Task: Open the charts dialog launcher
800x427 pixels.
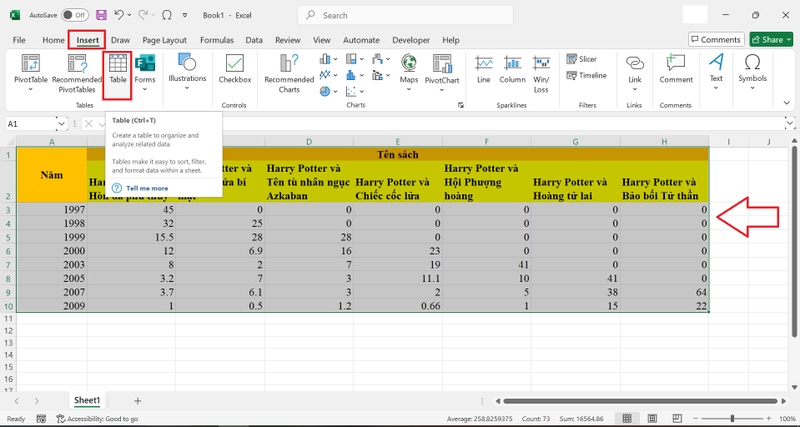Action: (461, 105)
